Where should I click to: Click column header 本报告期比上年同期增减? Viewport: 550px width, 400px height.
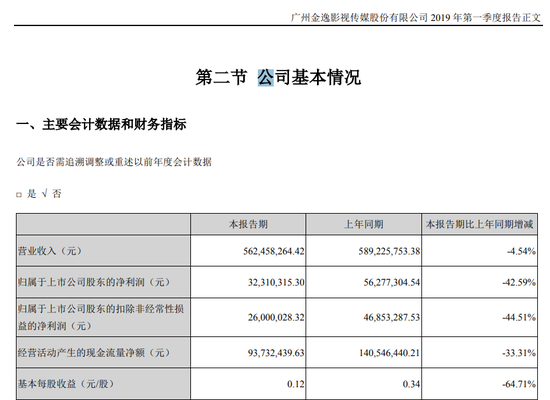479,224
